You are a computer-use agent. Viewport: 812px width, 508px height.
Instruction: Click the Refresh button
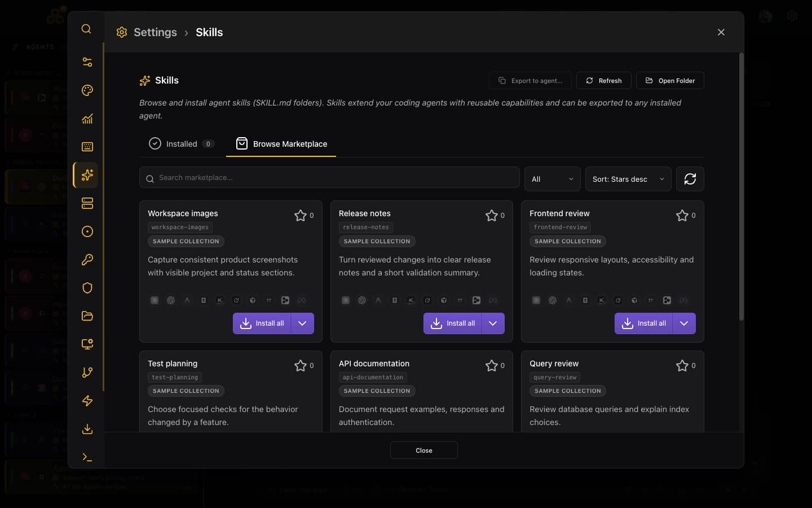603,81
